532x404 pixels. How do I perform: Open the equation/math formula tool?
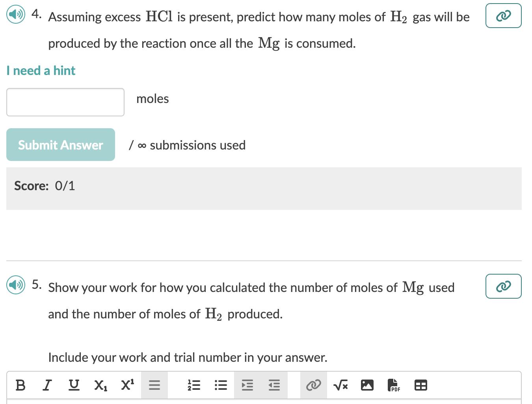point(340,385)
